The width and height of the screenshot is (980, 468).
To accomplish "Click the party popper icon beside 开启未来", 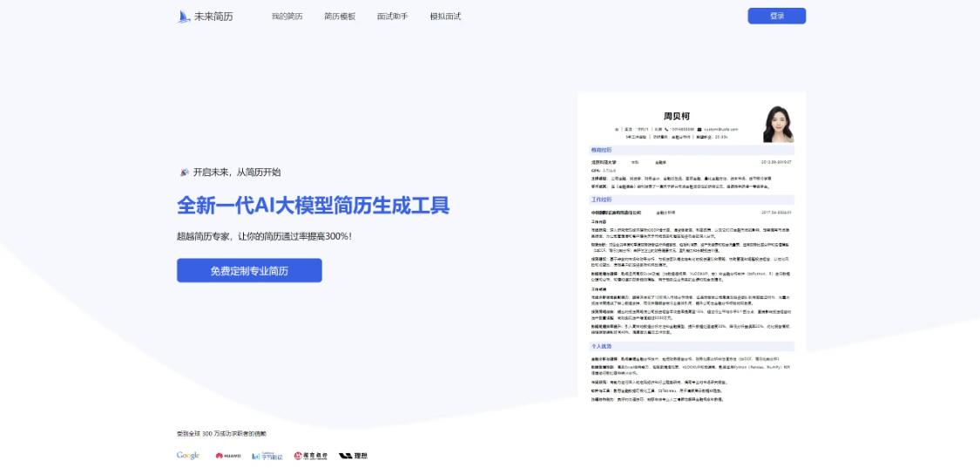I will point(184,172).
